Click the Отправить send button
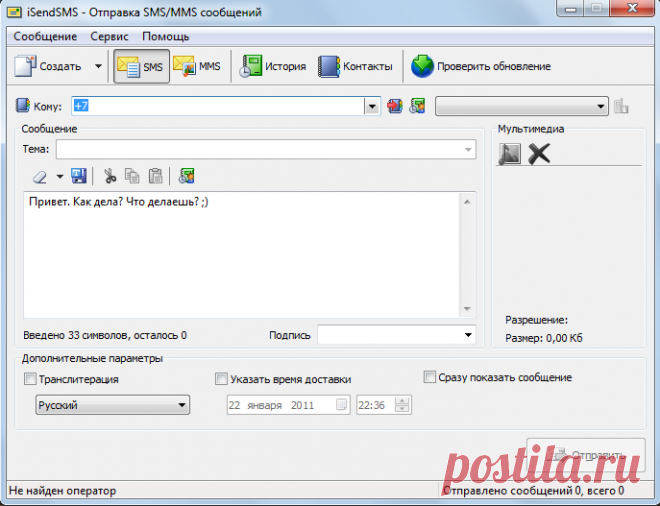Image resolution: width=660 pixels, height=506 pixels. 586,455
